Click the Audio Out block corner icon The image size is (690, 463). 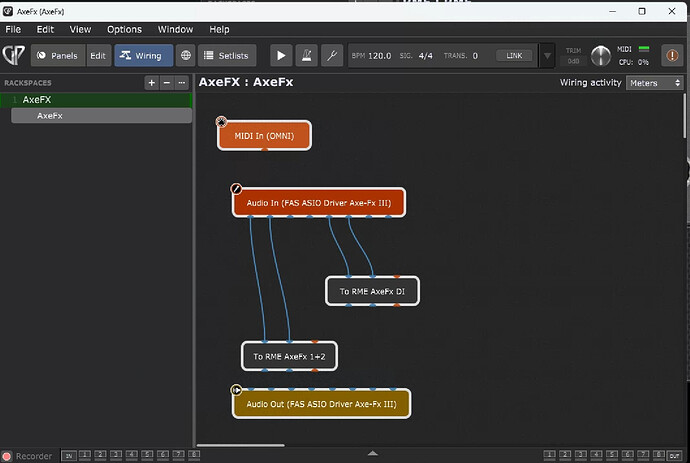[x=236, y=390]
